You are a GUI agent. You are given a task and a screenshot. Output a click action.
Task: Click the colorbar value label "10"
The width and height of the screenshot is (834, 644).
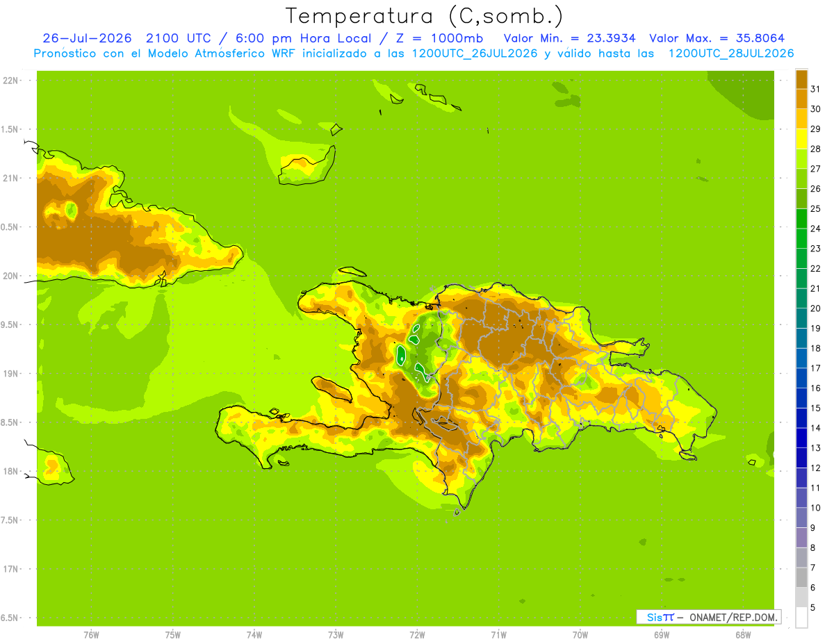[815, 508]
